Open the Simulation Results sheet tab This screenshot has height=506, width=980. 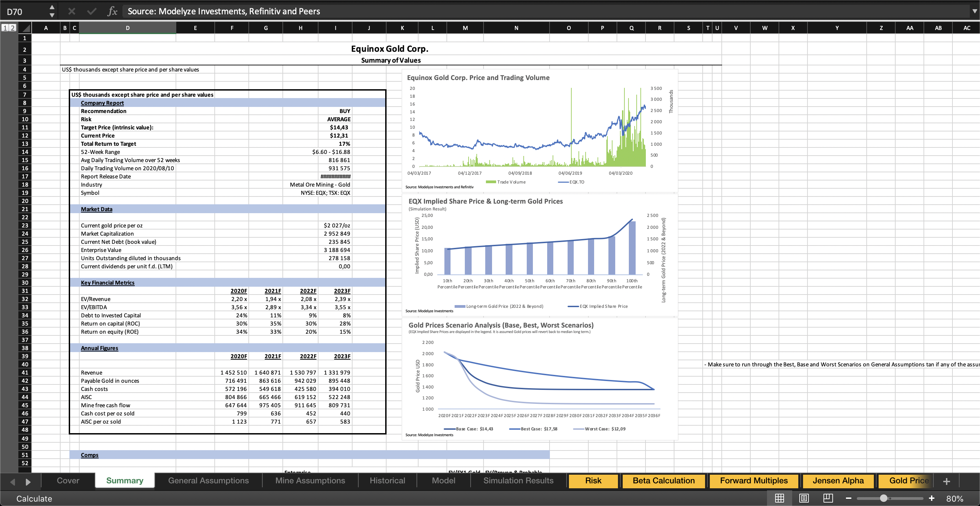coord(518,480)
